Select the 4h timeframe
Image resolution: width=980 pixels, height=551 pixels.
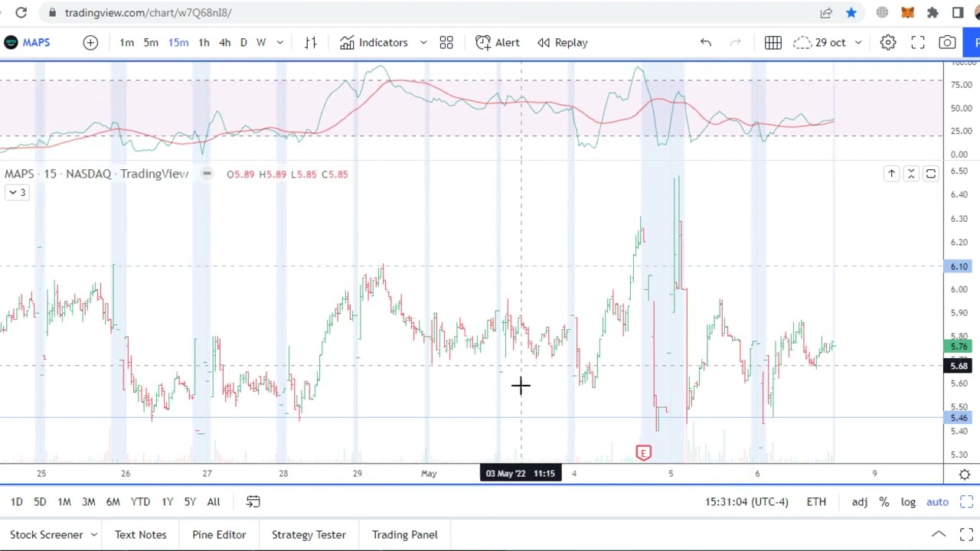(224, 42)
